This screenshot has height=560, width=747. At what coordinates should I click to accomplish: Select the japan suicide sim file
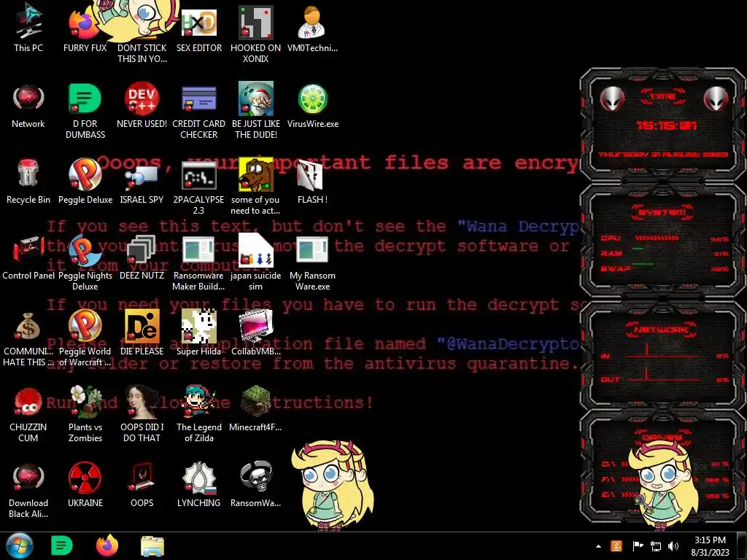256,262
